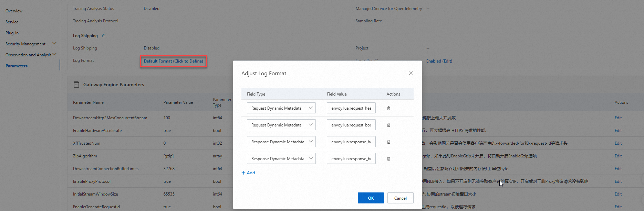The width and height of the screenshot is (644, 211).
Task: Close the Adjust Log Format dialog
Action: pyautogui.click(x=411, y=73)
